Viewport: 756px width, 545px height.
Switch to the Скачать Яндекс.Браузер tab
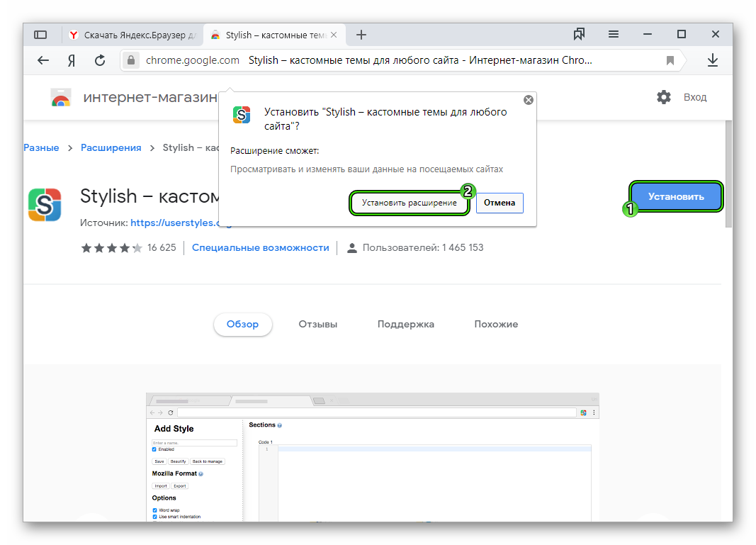click(132, 35)
